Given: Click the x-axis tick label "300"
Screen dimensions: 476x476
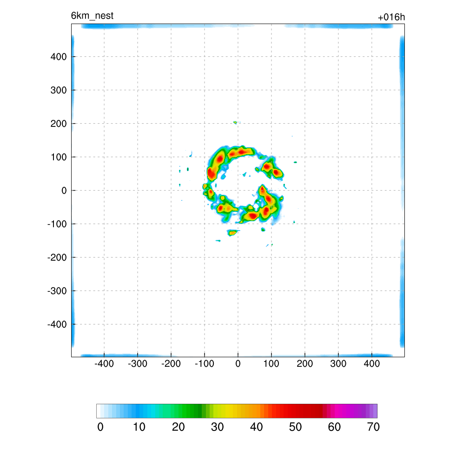Looking at the screenshot, I should (x=338, y=364).
